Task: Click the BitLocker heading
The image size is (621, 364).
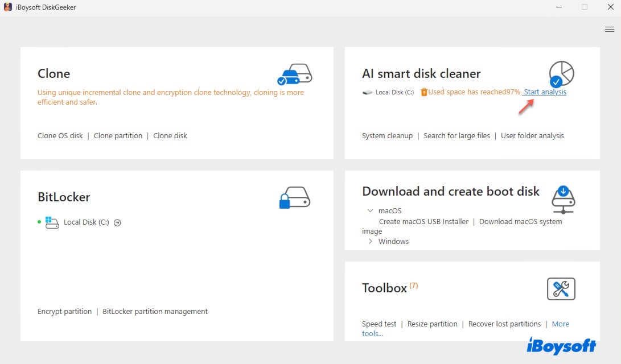Action: point(64,197)
